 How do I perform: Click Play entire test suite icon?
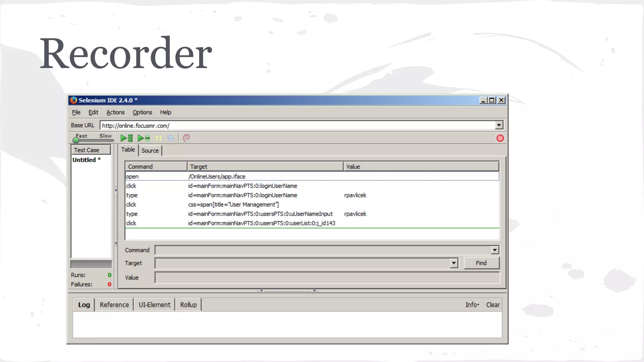click(x=126, y=138)
